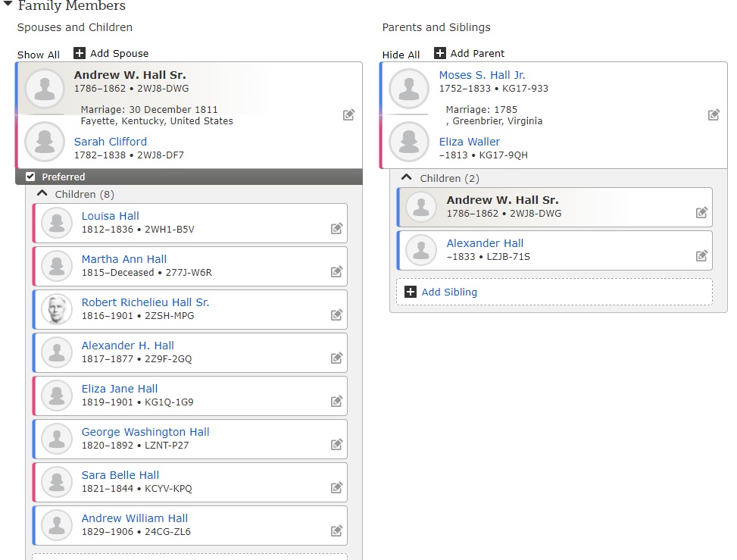Click edit icon for Moses and Eliza's marriage

714,114
